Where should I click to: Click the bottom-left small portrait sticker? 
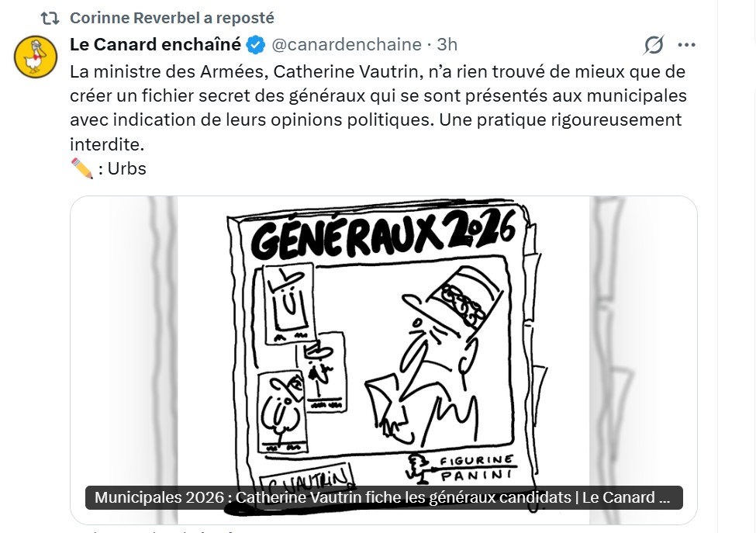tap(282, 411)
